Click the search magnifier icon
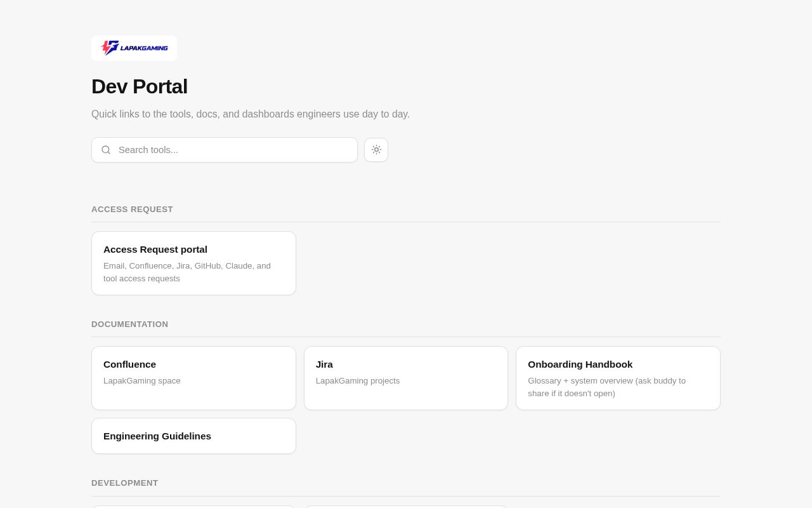Screen dimensions: 812x508 (106, 150)
